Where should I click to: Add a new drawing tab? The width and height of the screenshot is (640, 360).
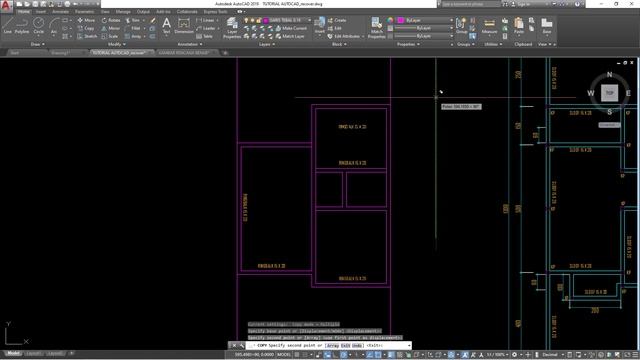(225, 53)
